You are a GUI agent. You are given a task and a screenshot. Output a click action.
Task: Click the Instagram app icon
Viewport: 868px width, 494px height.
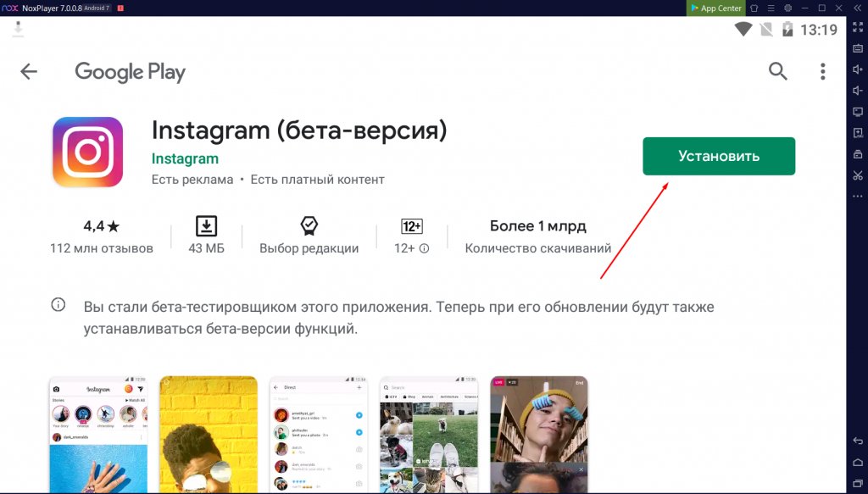[87, 153]
